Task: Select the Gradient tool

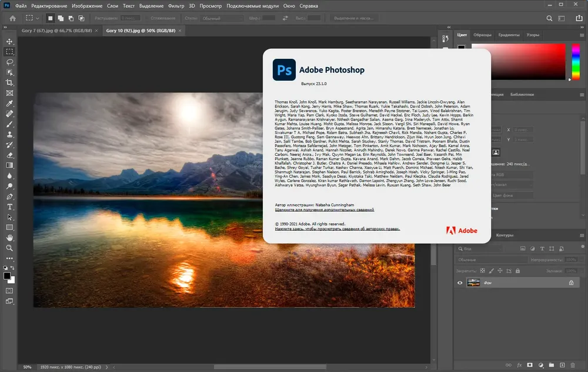Action: click(x=9, y=165)
